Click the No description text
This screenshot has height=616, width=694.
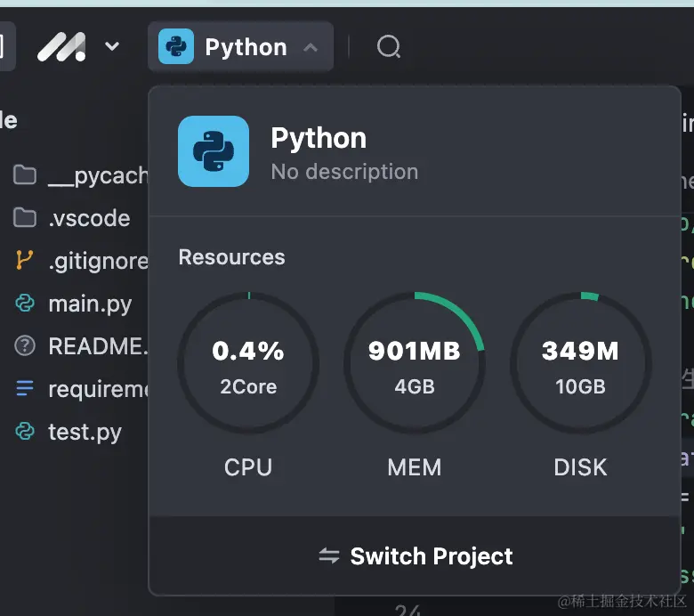[x=344, y=172]
